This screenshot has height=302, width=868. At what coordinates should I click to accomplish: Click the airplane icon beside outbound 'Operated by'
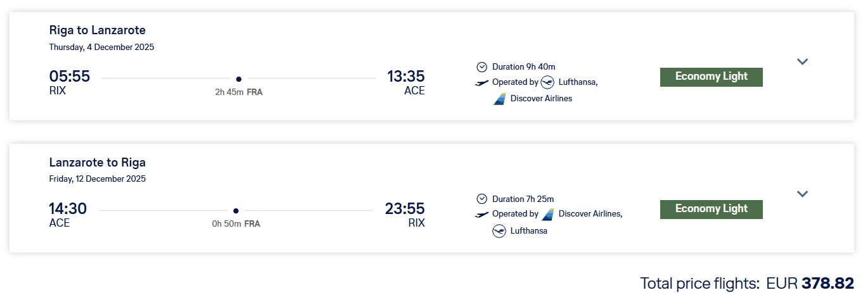(482, 82)
